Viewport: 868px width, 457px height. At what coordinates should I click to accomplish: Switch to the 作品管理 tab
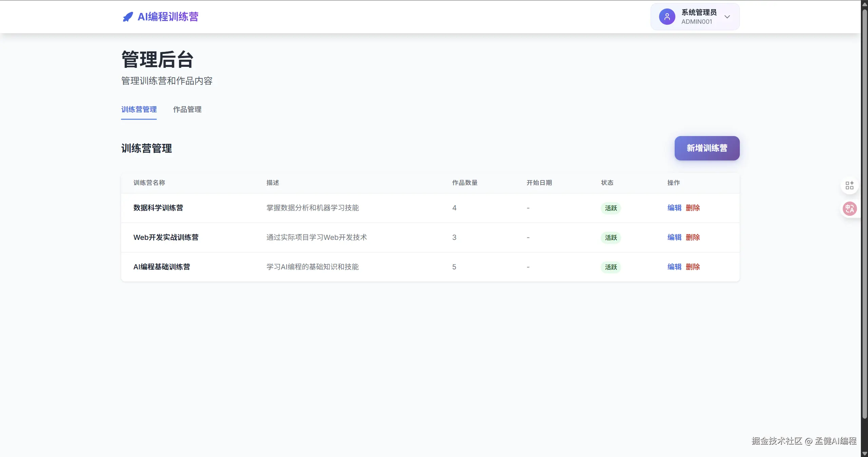[x=187, y=110]
